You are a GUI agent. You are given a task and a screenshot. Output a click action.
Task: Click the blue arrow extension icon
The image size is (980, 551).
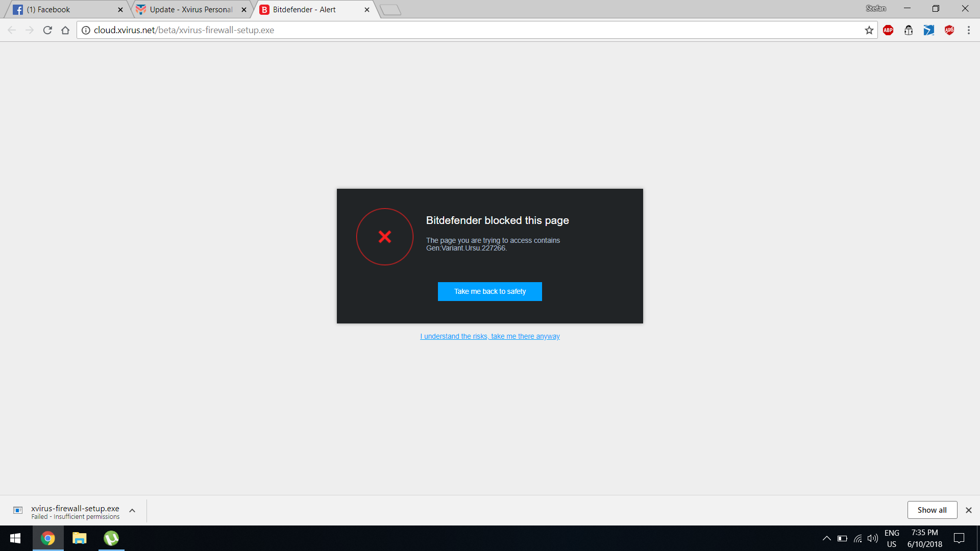(928, 30)
